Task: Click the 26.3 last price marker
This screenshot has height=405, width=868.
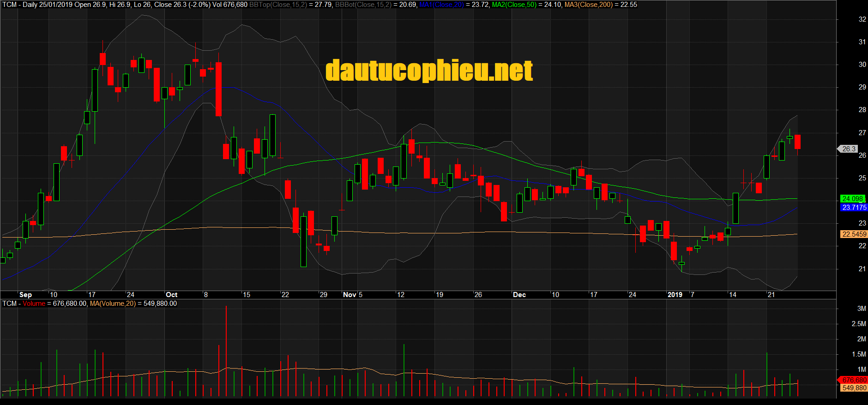Action: [849, 149]
